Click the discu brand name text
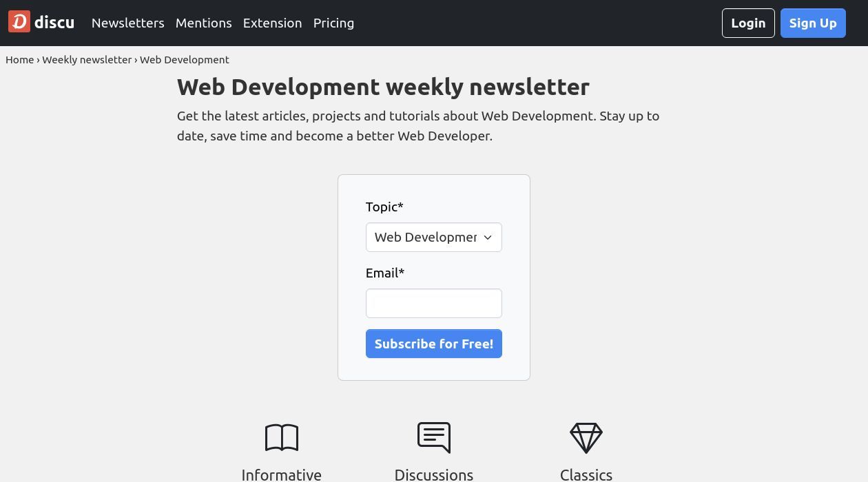This screenshot has height=482, width=868. click(x=54, y=23)
